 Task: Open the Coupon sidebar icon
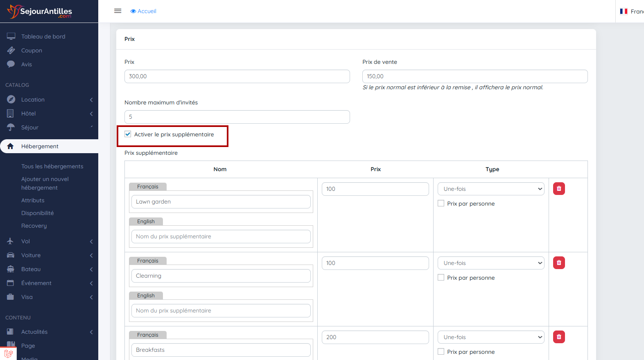(x=11, y=50)
